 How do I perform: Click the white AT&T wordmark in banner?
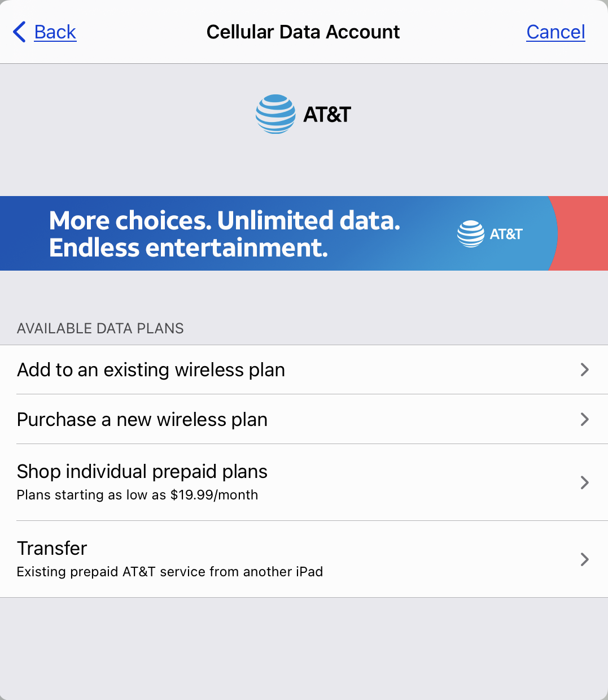[506, 234]
